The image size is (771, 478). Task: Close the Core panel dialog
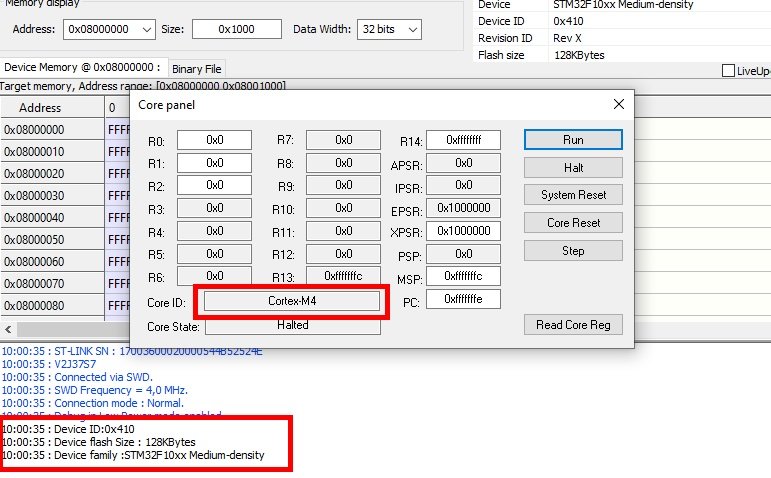619,104
